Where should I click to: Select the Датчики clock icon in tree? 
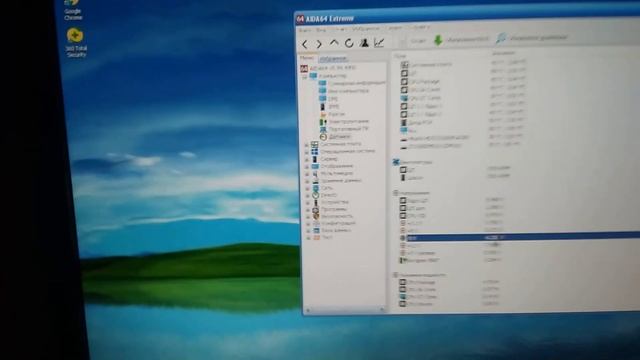coord(323,137)
